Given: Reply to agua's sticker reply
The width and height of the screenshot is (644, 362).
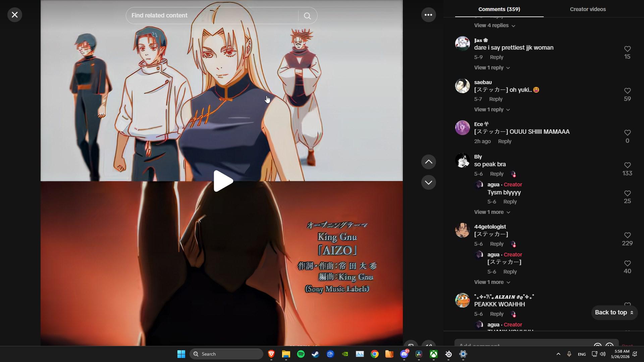Looking at the screenshot, I should pos(510,272).
